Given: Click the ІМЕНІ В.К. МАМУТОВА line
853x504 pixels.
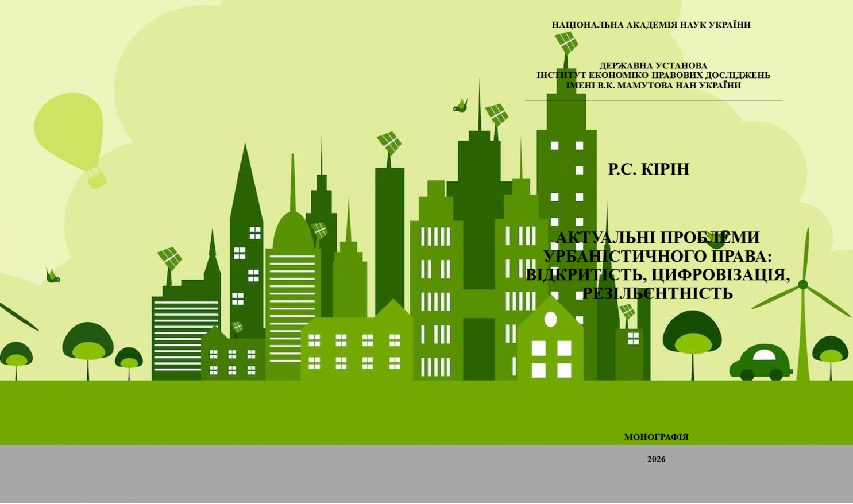Looking at the screenshot, I should (653, 86).
